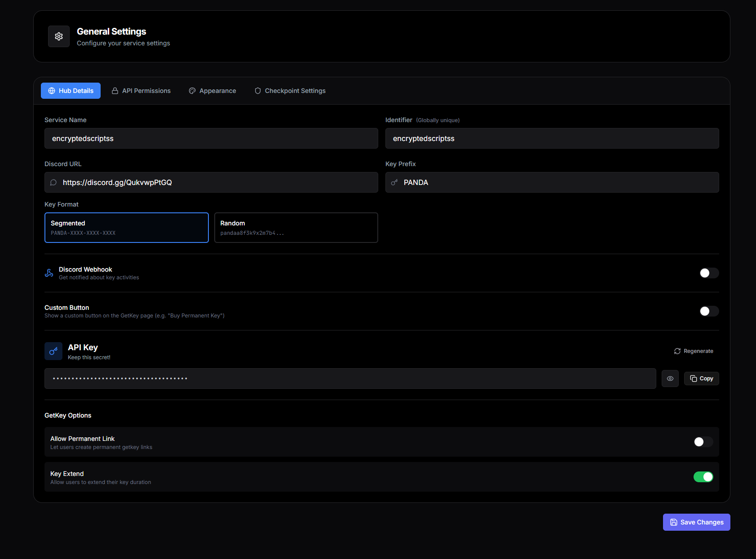Open the Checkpoint Settings tab
Image resolution: width=756 pixels, height=559 pixels.
[x=290, y=91]
